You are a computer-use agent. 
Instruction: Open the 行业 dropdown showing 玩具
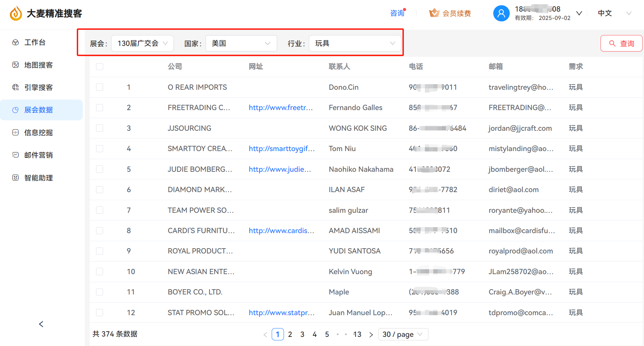point(355,43)
